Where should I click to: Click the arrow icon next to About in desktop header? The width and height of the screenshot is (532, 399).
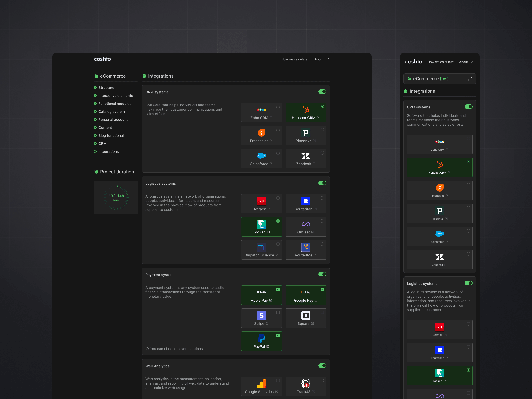coord(328,59)
